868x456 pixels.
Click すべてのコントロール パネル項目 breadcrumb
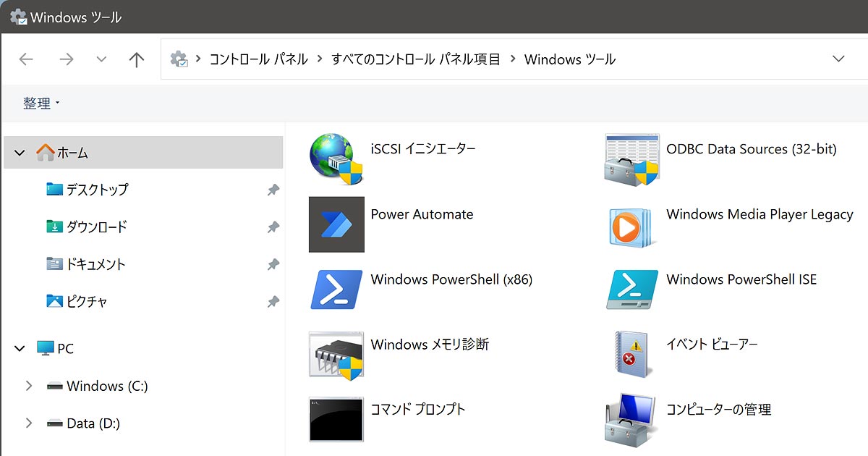[416, 59]
